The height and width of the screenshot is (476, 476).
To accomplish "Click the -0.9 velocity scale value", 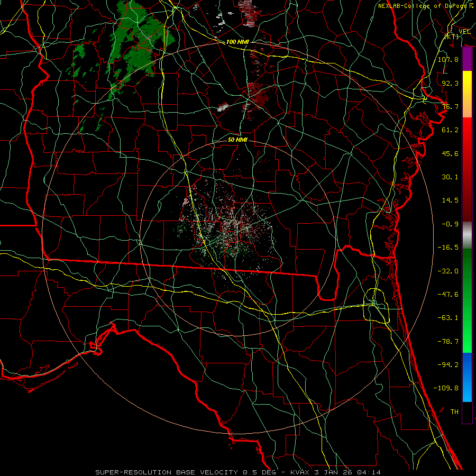I will [x=450, y=224].
